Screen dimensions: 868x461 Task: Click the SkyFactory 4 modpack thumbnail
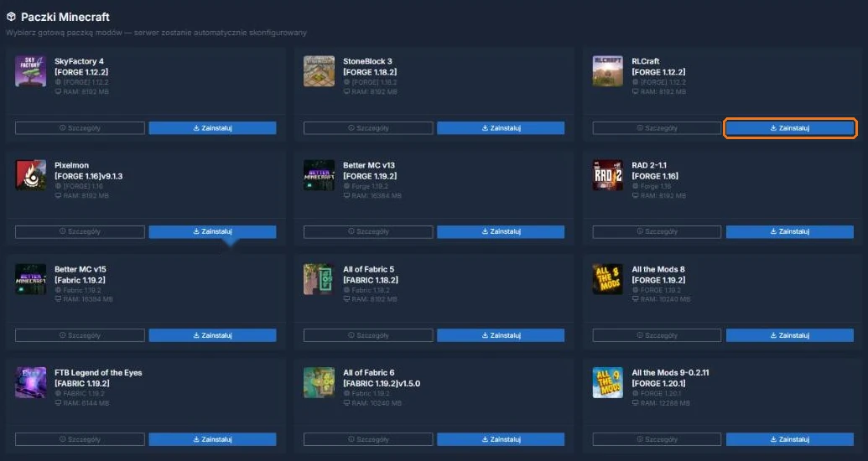[30, 71]
